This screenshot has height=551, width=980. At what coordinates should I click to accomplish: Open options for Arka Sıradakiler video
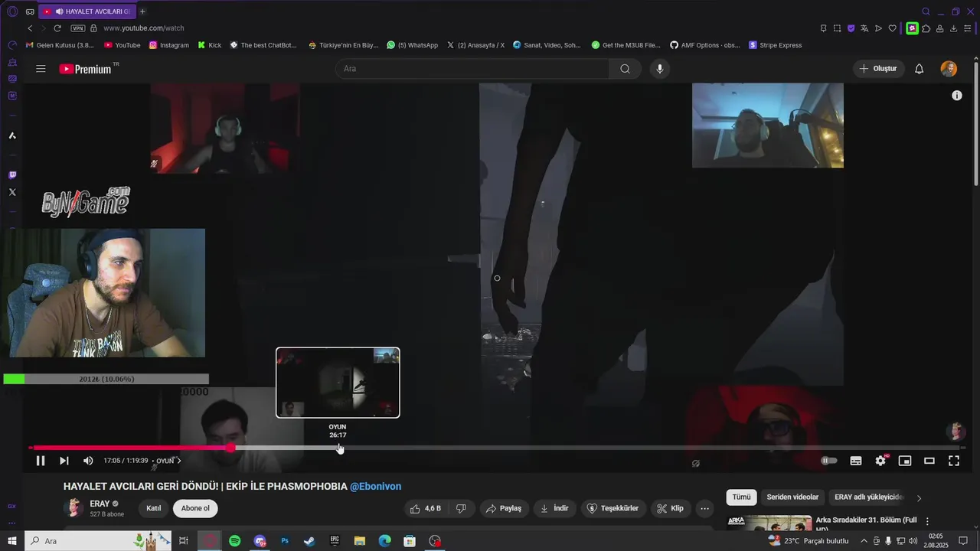[927, 521]
